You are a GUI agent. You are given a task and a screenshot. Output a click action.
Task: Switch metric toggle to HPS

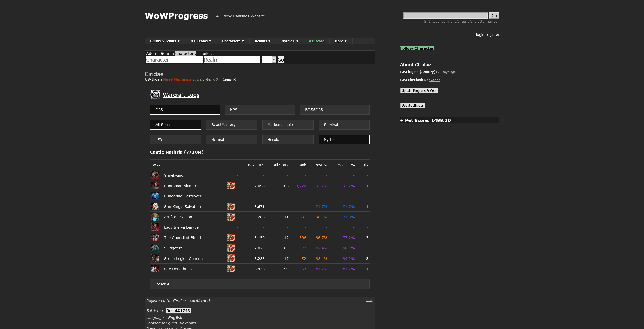tap(260, 110)
